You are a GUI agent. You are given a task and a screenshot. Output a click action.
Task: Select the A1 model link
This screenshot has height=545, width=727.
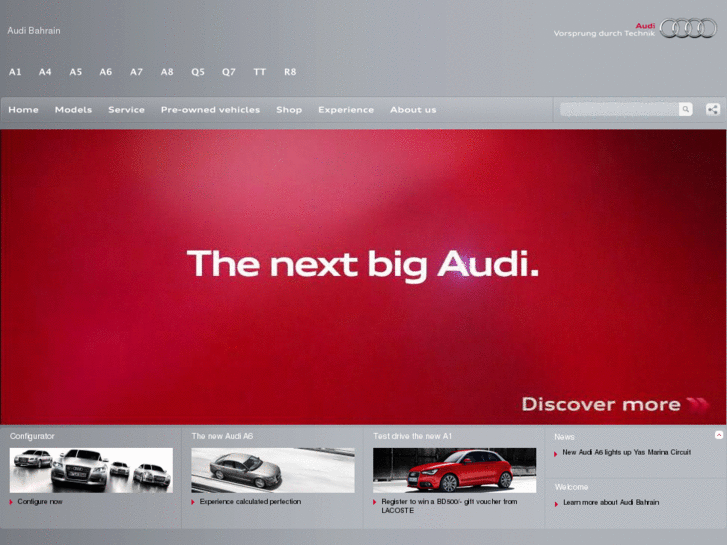tap(15, 72)
